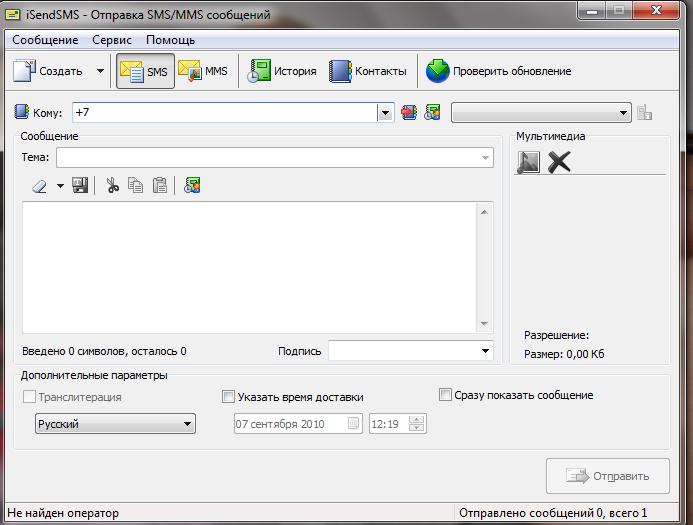Click the add multimedia file icon

click(x=529, y=162)
